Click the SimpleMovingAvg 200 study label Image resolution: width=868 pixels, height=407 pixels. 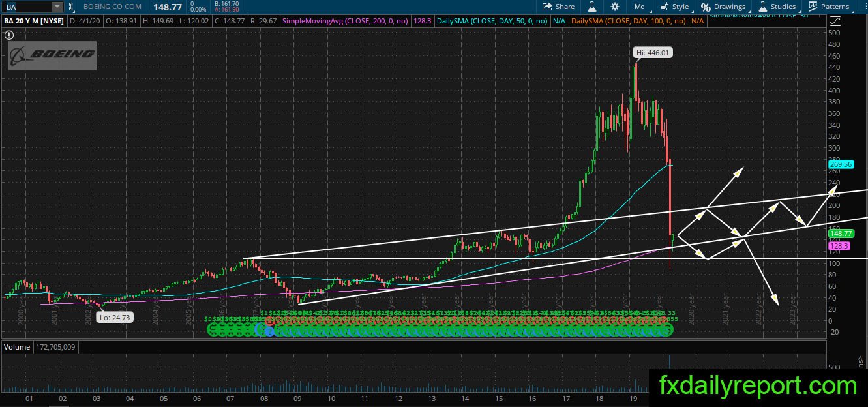[346, 21]
